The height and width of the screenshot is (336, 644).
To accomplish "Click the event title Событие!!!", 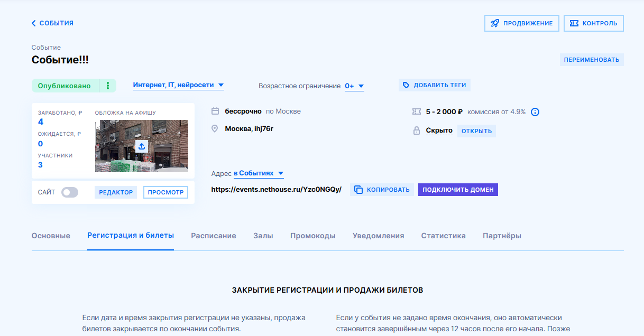I will [x=60, y=60].
